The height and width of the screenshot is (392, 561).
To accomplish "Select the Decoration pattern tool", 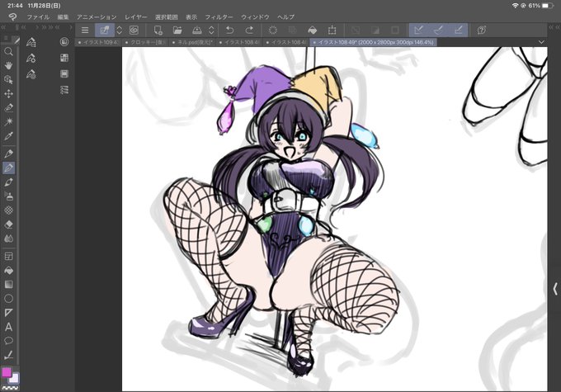I will click(x=8, y=210).
